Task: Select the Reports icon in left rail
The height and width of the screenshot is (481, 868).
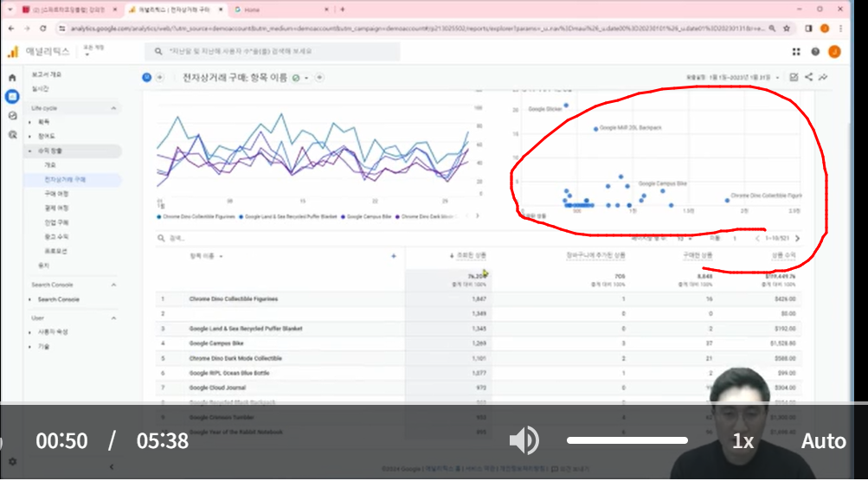Action: [12, 97]
